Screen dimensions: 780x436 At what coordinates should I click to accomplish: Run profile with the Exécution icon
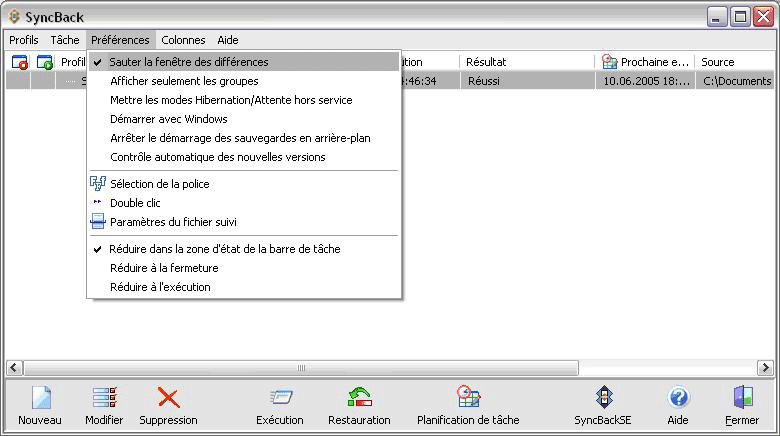(x=279, y=398)
